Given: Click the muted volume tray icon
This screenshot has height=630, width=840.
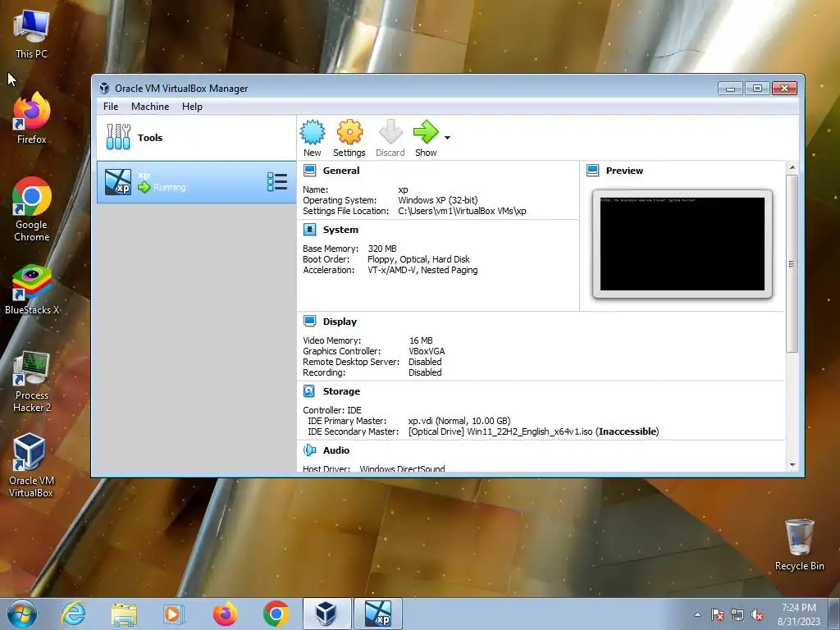Looking at the screenshot, I should click(757, 614).
